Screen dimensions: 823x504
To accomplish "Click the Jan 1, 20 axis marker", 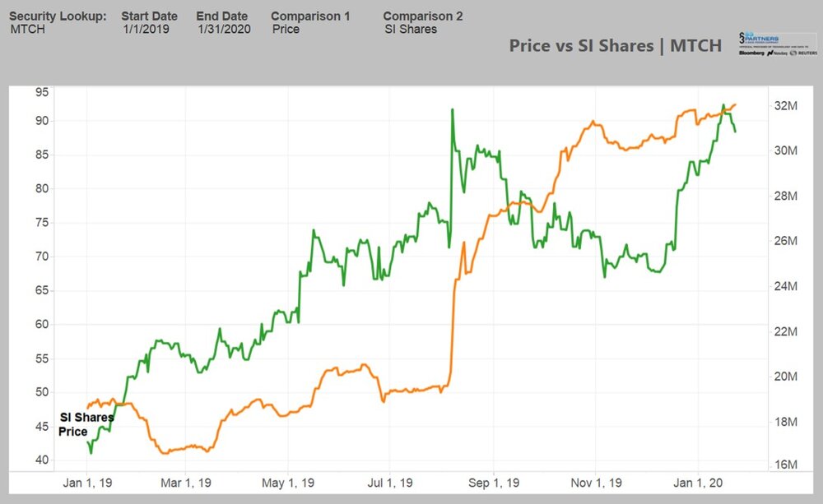I will point(700,483).
